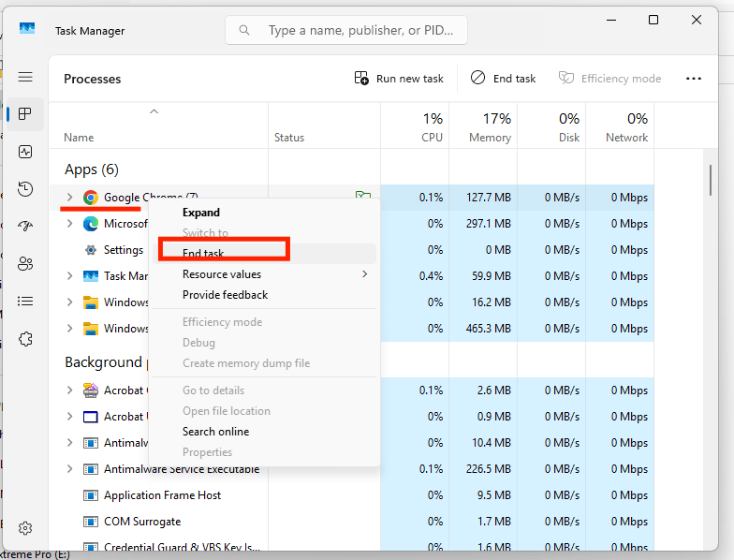Focus the name, publisher, or PID search box

[x=346, y=30]
